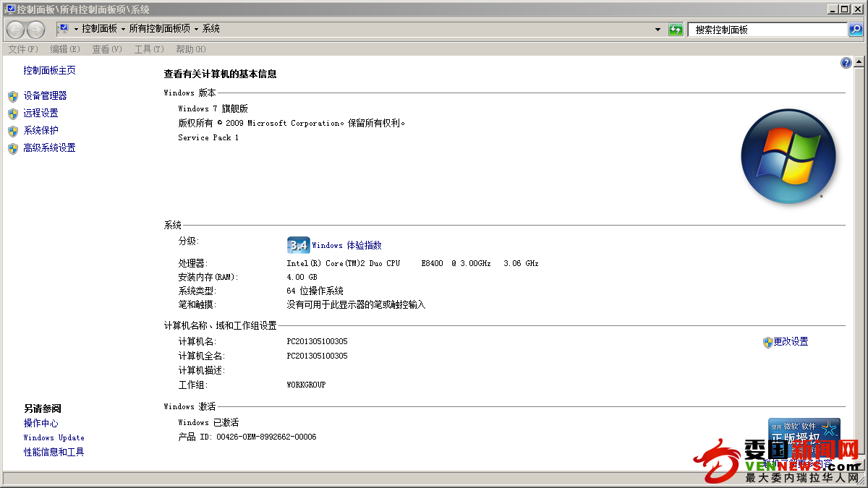Open 操作中心 under 另请参阅
This screenshot has width=868, height=488.
coord(41,423)
